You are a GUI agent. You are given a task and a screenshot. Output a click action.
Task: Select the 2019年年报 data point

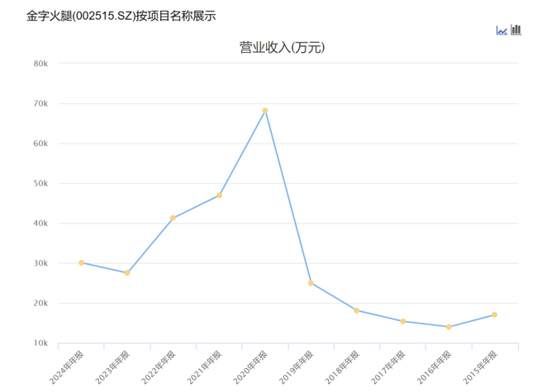click(311, 283)
